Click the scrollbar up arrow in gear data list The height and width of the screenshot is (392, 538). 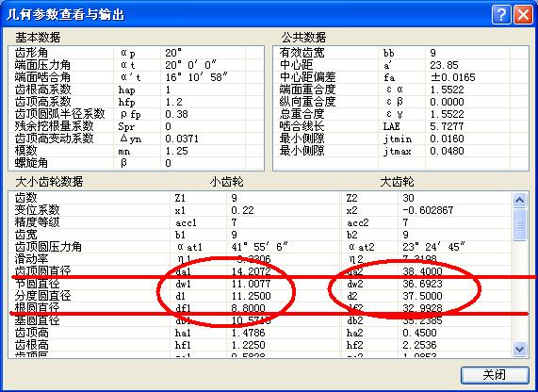(x=519, y=200)
